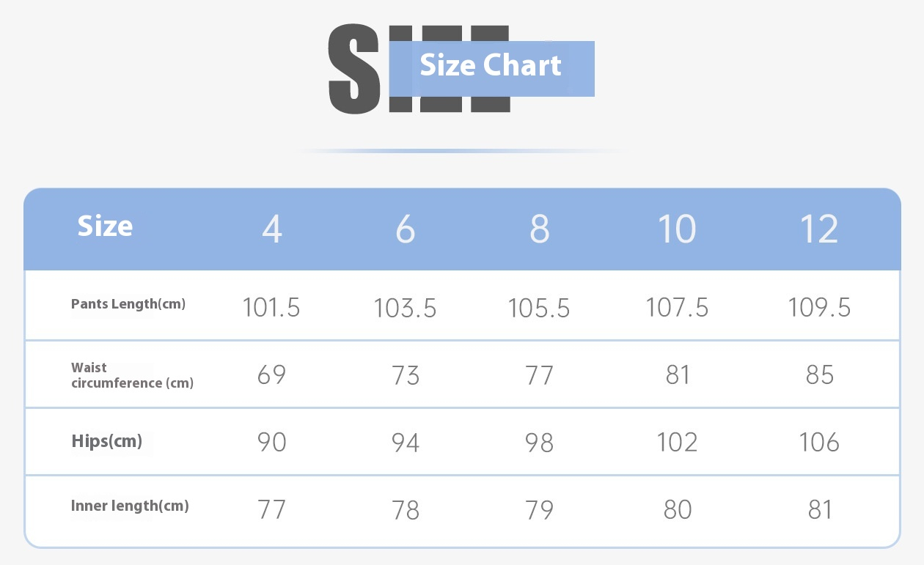Image resolution: width=924 pixels, height=565 pixels.
Task: Select the Size header cell
Action: click(105, 226)
